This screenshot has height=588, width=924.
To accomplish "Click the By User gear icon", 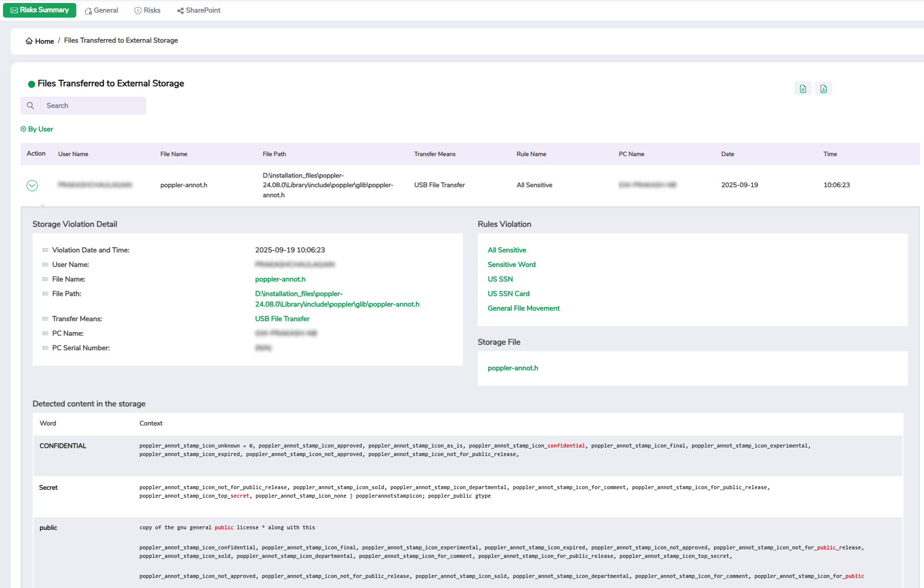I will (x=23, y=129).
